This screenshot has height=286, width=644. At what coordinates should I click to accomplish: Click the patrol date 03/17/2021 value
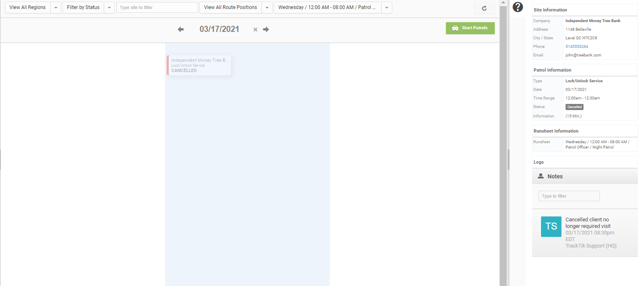576,90
